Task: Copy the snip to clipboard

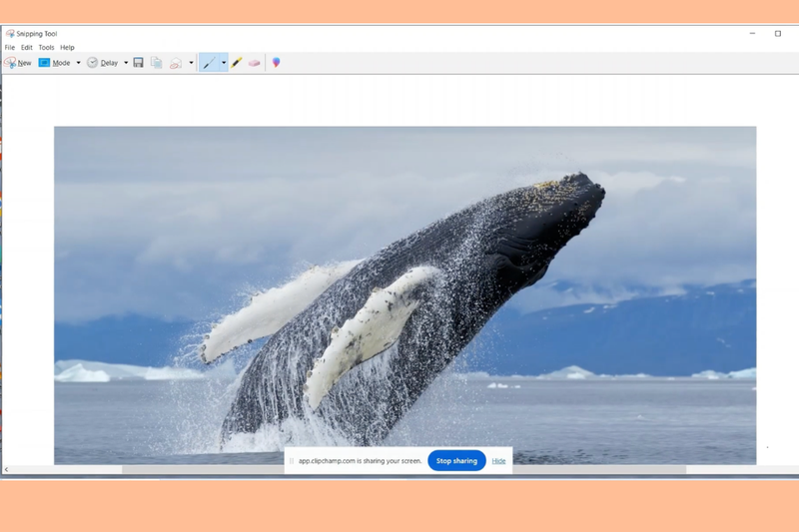Action: point(157,63)
